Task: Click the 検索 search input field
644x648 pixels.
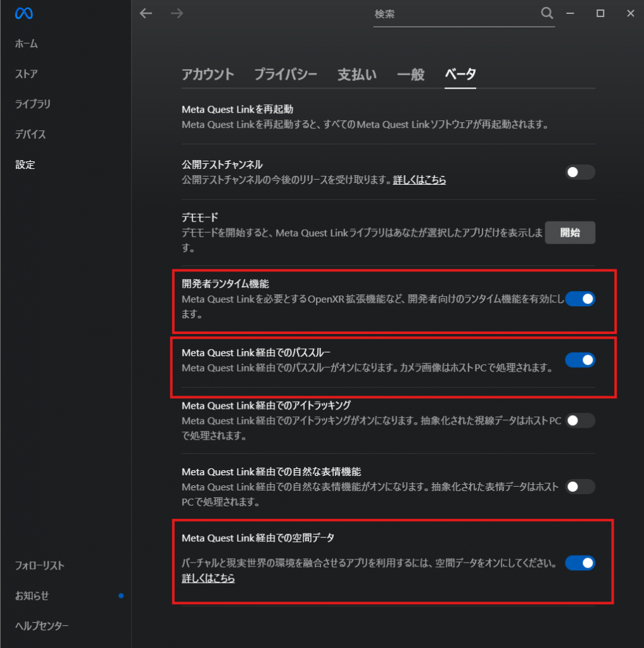Action: 453,14
